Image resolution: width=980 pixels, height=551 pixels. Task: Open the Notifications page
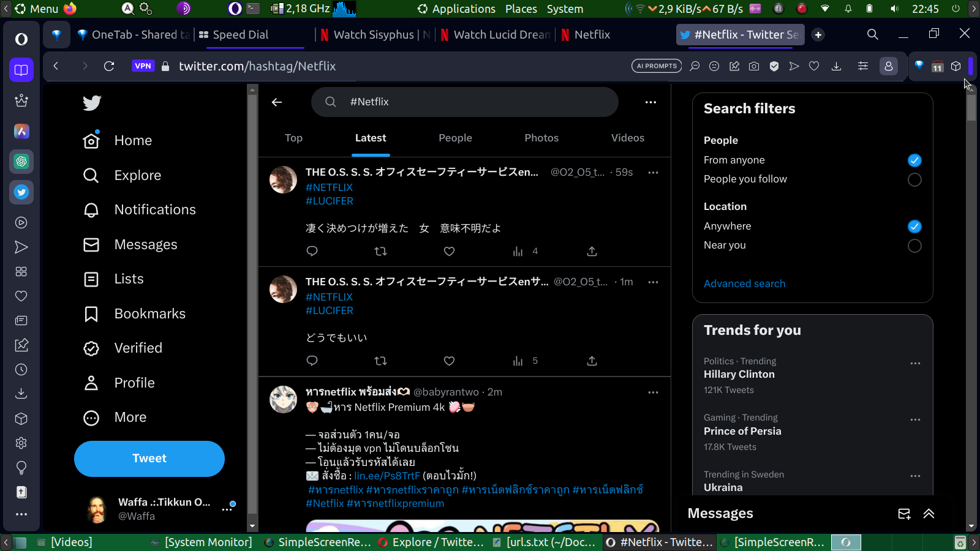[x=140, y=210]
